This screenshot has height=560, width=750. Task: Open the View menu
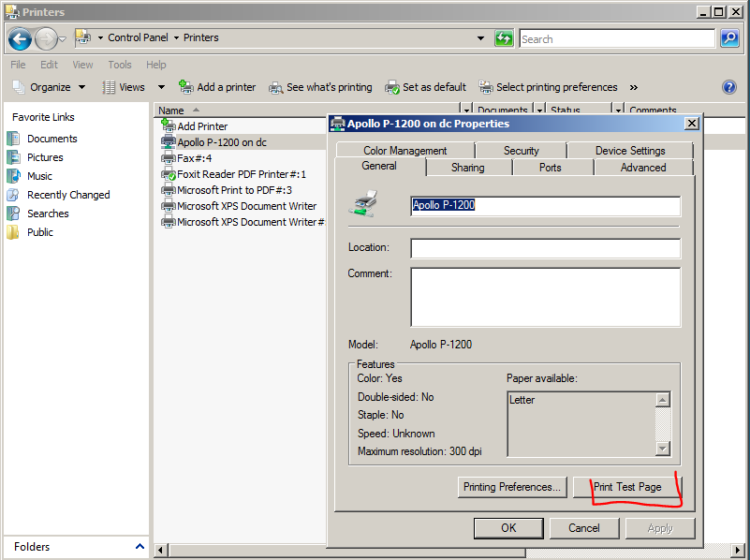[x=82, y=65]
